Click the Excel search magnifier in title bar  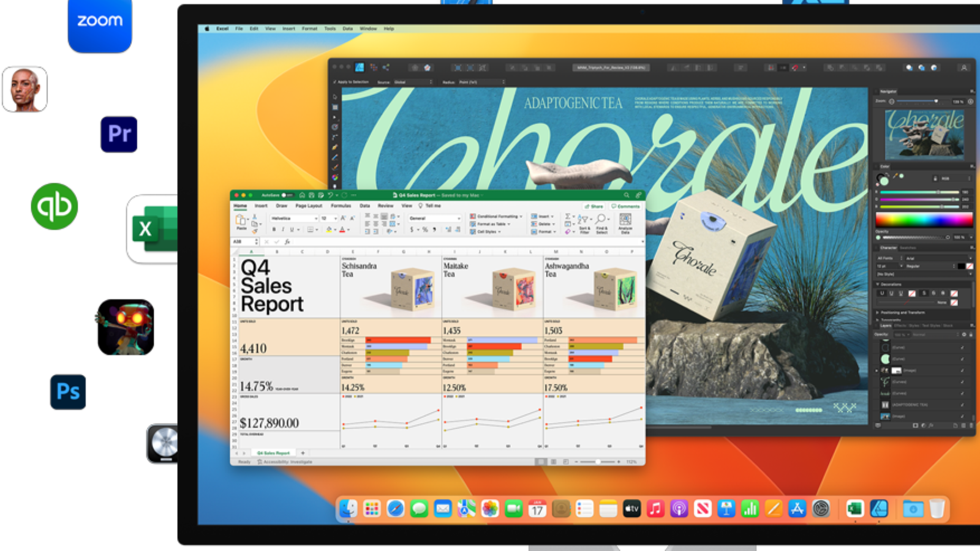point(627,195)
